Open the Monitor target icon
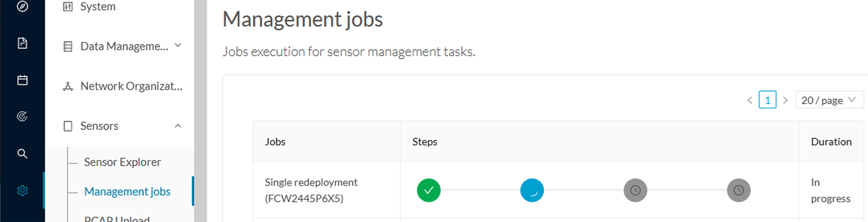 [x=23, y=116]
